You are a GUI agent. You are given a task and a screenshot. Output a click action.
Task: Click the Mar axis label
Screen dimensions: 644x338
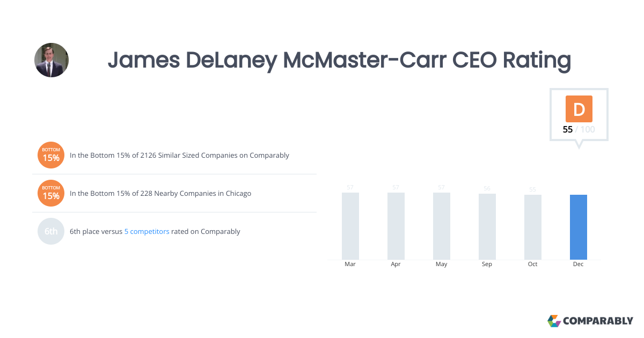coord(350,264)
